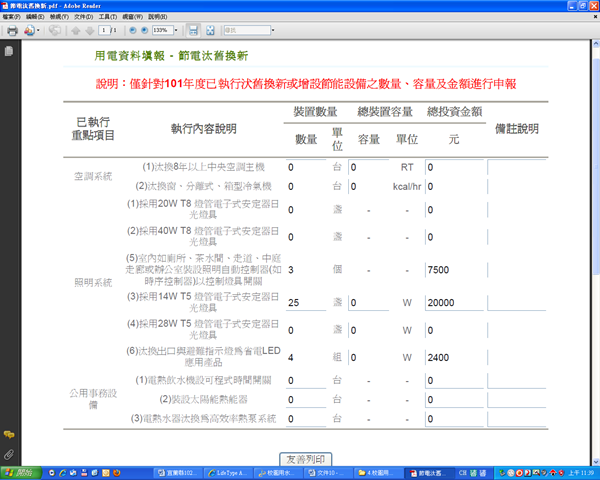This screenshot has height=480, width=600.
Task: Open the 說明(H) Help menu
Action: coord(158,17)
